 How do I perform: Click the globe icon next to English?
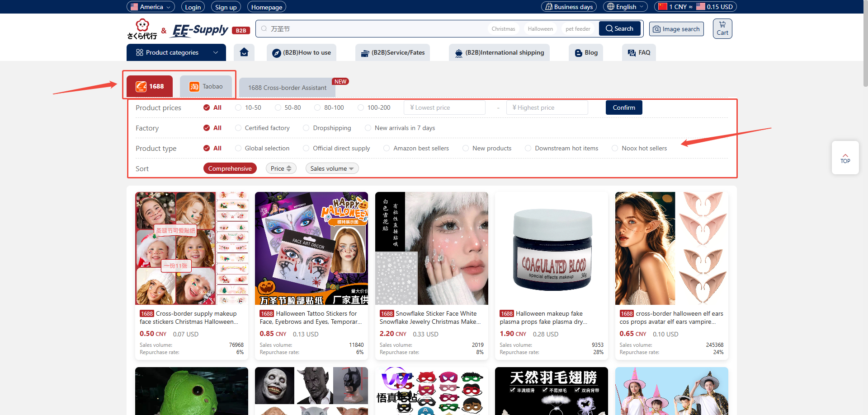coord(611,6)
